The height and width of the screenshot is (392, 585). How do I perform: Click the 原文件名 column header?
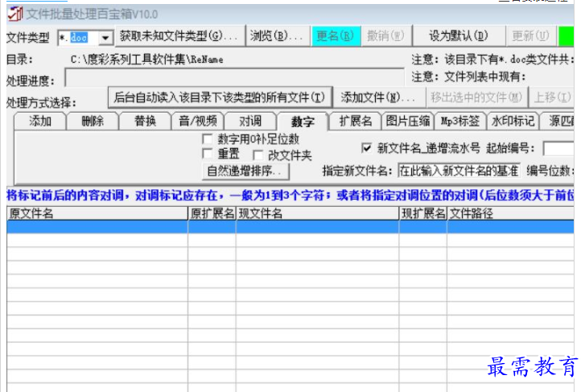tap(97, 213)
